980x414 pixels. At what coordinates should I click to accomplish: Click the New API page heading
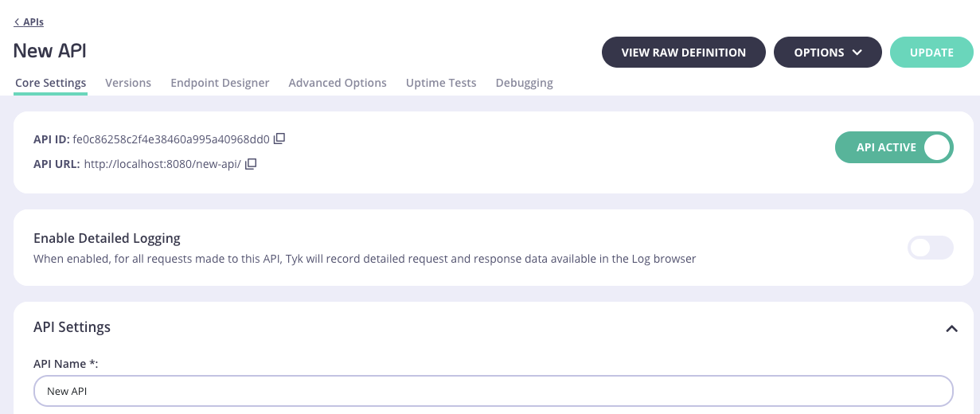50,51
